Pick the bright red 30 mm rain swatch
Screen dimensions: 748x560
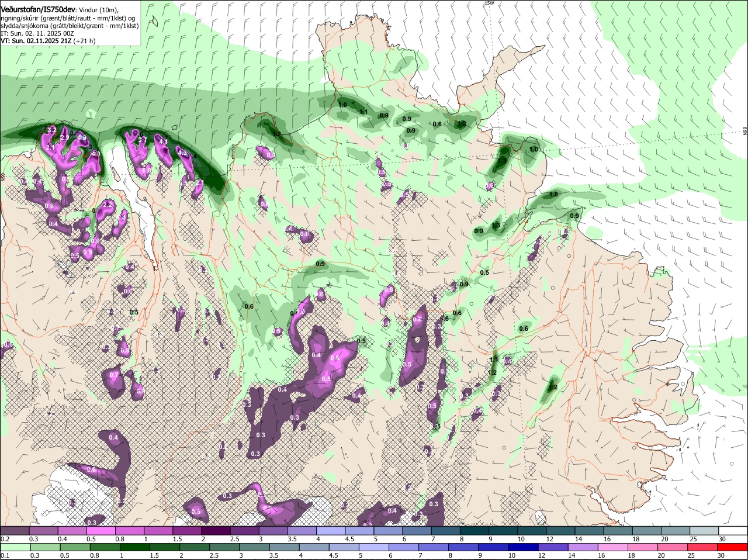(x=733, y=548)
